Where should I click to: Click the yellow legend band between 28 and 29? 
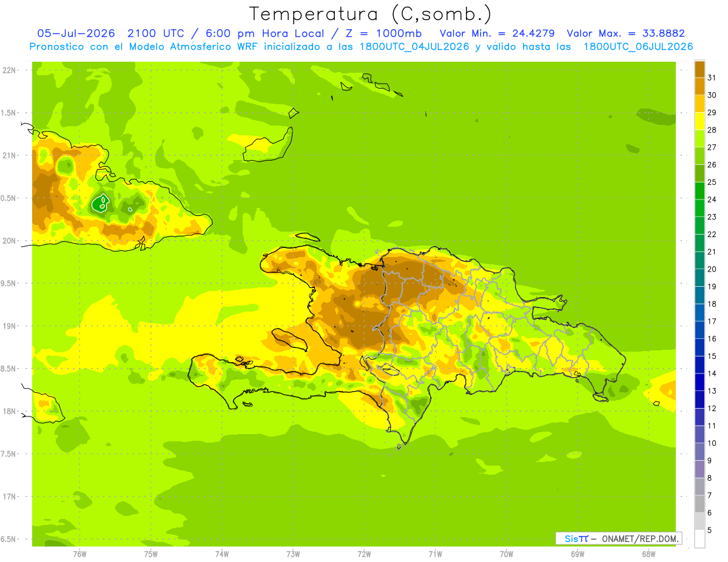[x=699, y=121]
